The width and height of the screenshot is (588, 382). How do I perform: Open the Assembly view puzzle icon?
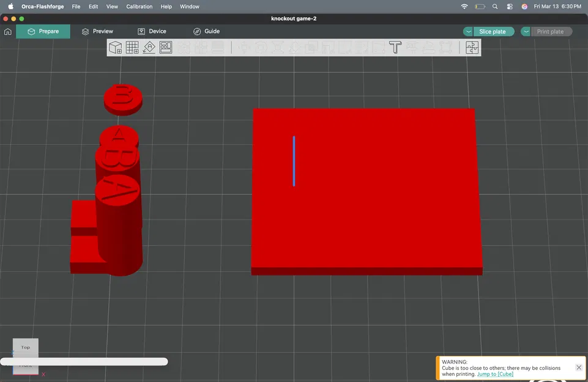tap(472, 48)
